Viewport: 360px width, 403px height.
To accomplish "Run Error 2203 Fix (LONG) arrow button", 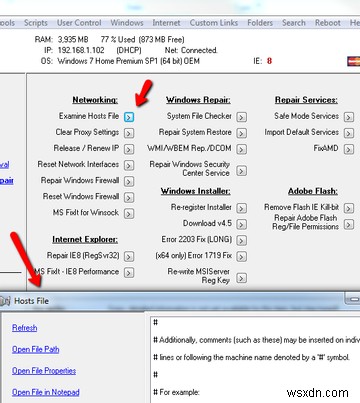I will (241, 240).
